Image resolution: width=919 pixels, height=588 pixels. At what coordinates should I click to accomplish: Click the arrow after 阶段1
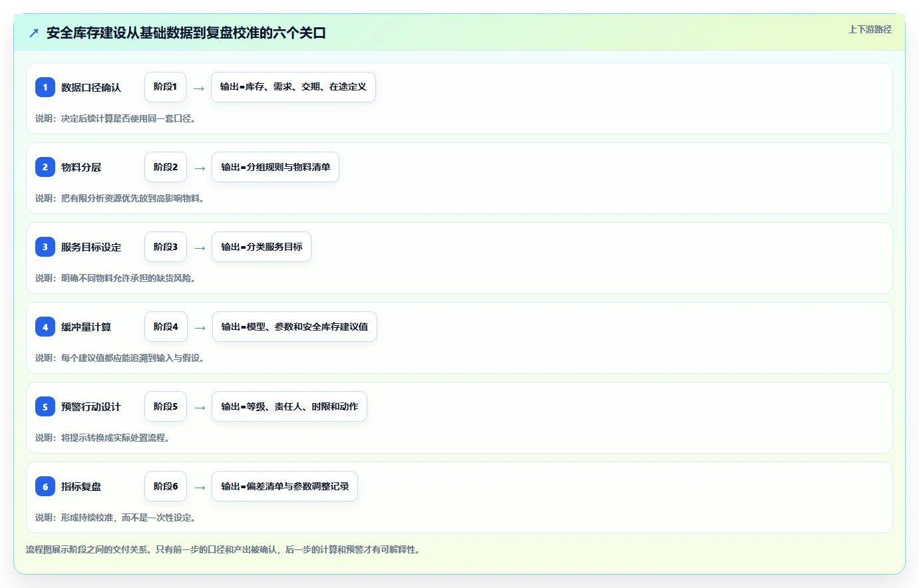pos(199,88)
